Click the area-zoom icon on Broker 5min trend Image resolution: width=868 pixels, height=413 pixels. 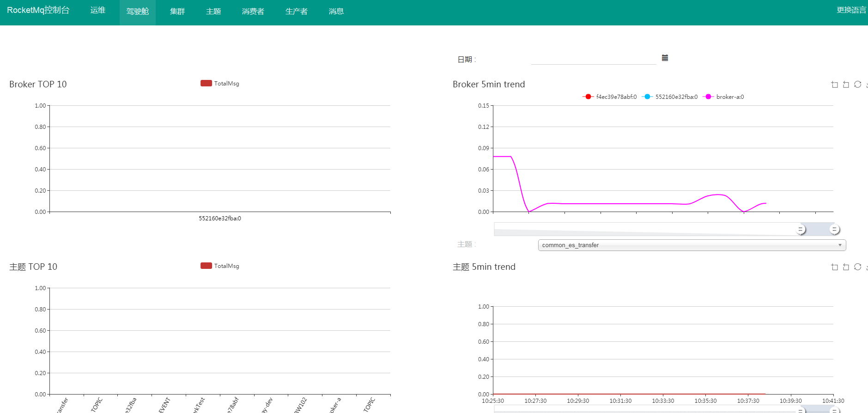pos(834,85)
